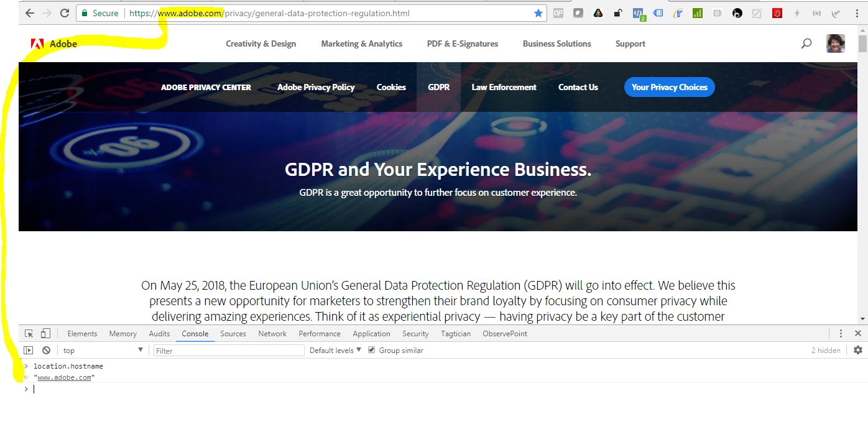Click the console Filter field
Screen dimensions: 868x432
pyautogui.click(x=229, y=351)
